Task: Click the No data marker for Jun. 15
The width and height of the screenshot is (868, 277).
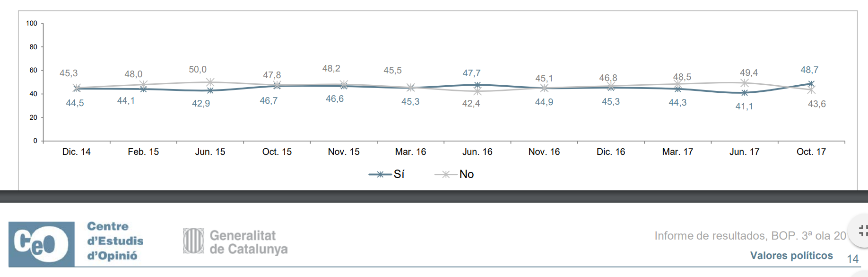Action: pyautogui.click(x=210, y=82)
